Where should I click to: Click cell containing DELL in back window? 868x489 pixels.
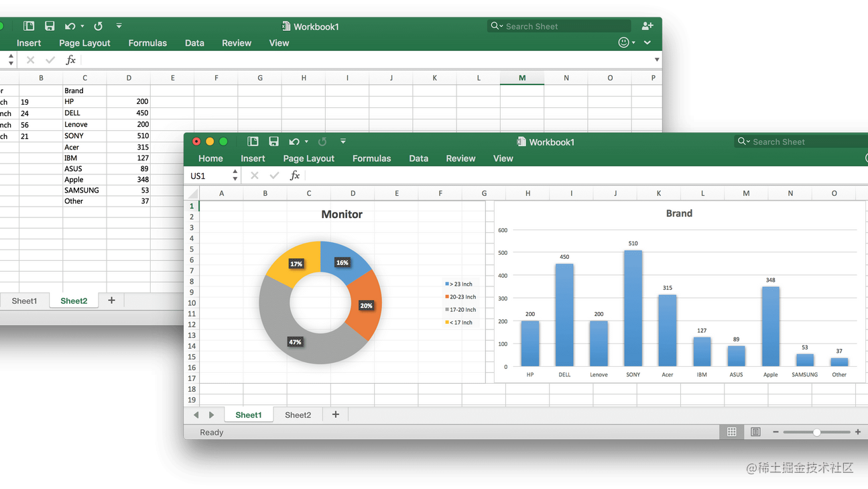coord(84,113)
